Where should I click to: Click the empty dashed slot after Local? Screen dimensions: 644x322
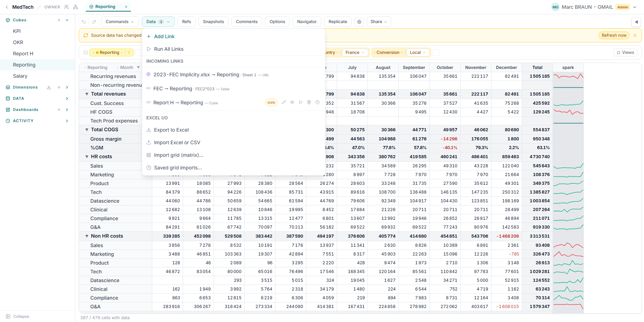436,52
